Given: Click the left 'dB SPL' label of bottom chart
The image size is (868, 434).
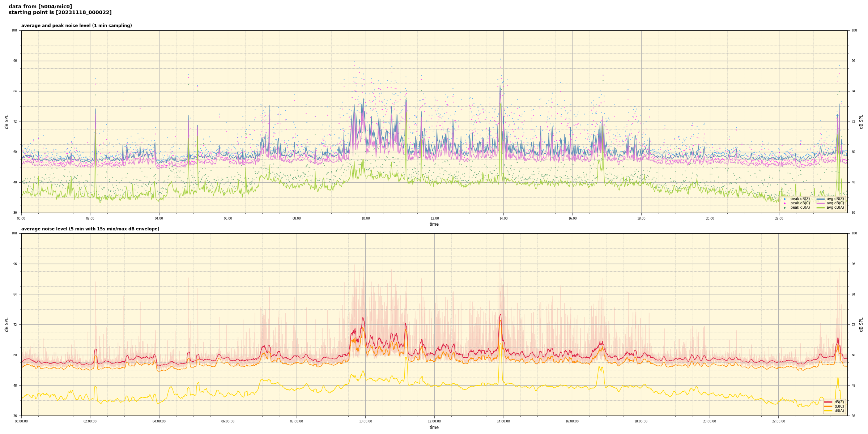Looking at the screenshot, I should pos(7,324).
